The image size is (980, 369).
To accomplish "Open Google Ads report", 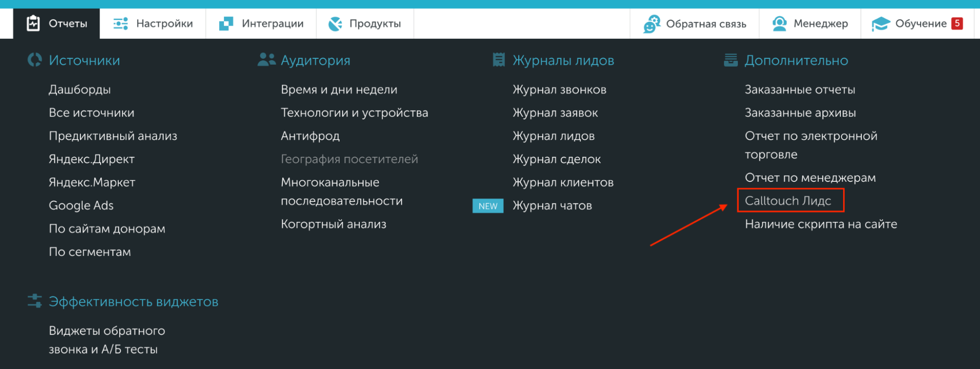I will pos(81,205).
